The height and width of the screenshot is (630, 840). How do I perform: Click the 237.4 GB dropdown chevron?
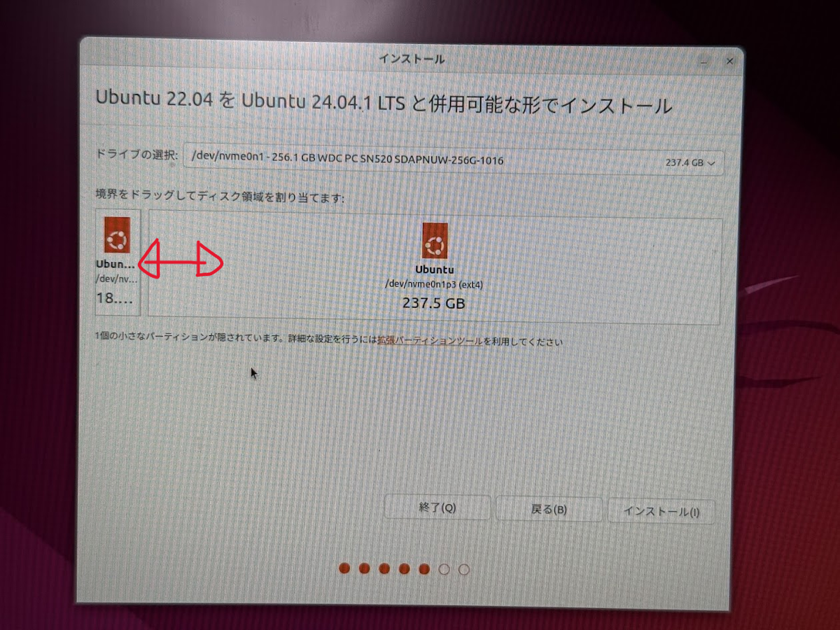point(712,162)
